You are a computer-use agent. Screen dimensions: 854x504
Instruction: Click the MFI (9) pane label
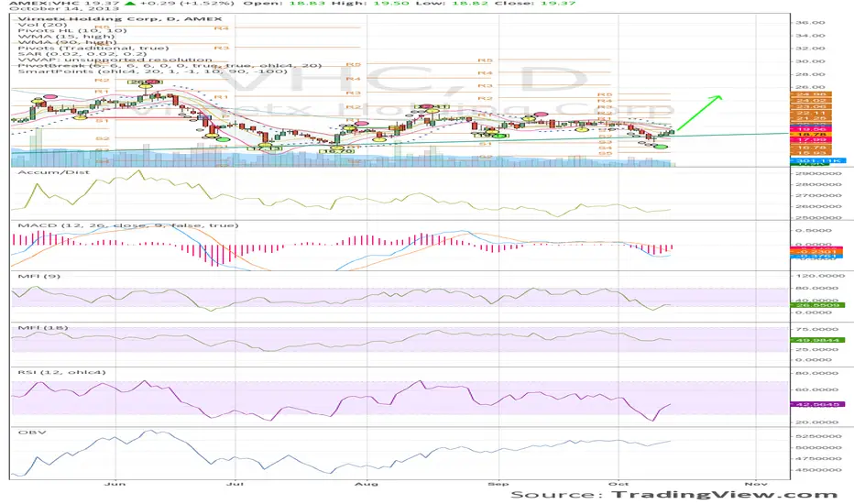pos(39,276)
